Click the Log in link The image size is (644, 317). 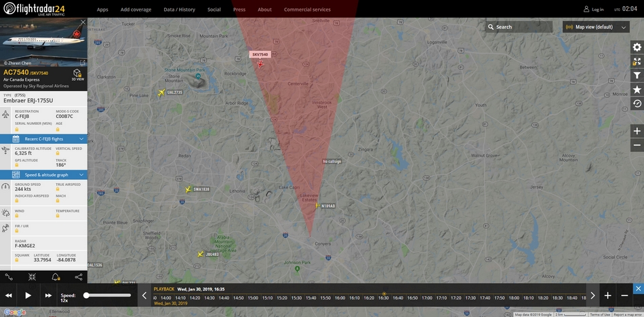click(593, 9)
